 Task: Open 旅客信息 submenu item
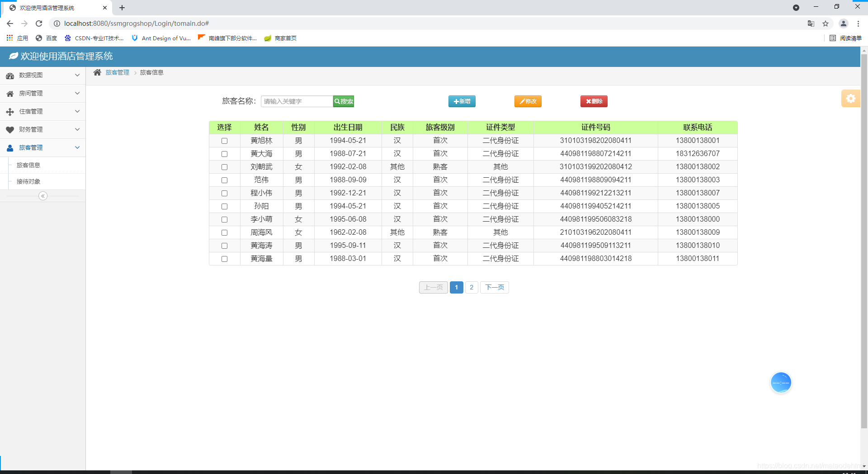pos(28,165)
